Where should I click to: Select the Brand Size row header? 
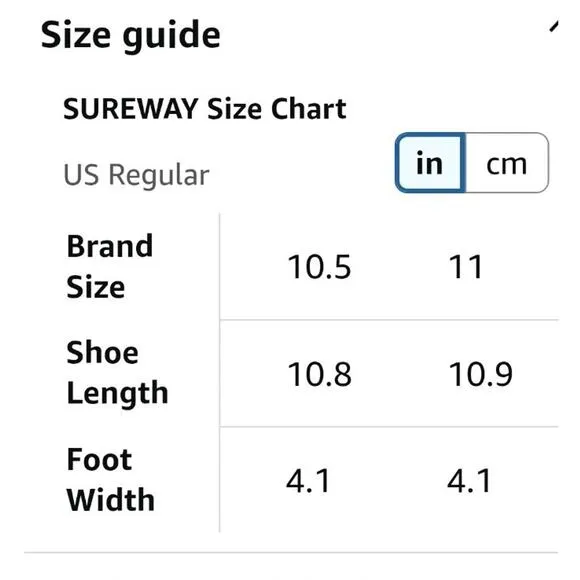point(109,266)
